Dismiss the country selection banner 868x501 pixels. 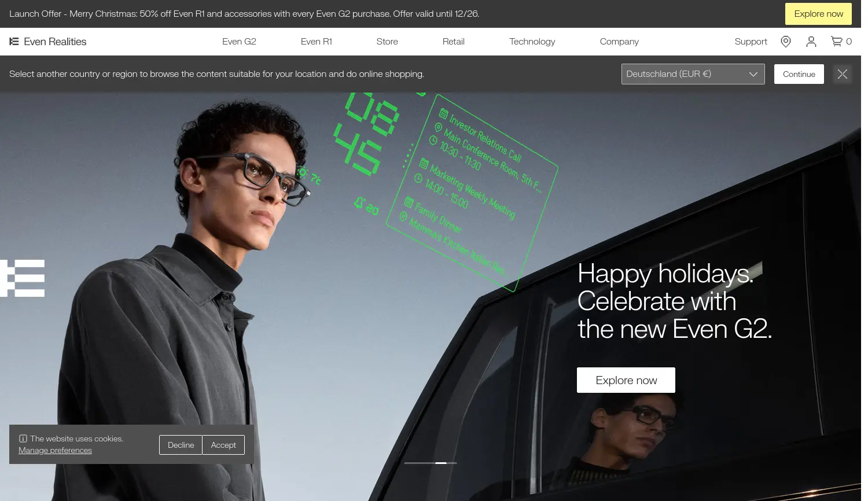click(x=843, y=73)
